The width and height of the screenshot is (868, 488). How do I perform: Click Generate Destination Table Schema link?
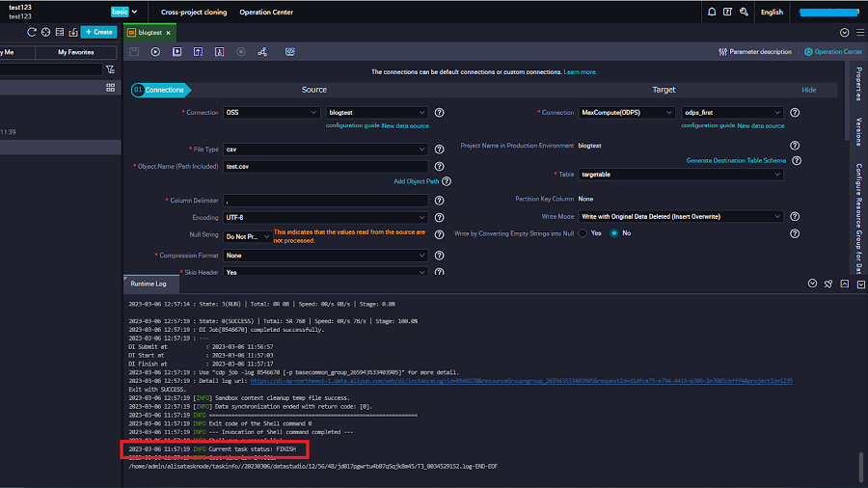coord(736,160)
